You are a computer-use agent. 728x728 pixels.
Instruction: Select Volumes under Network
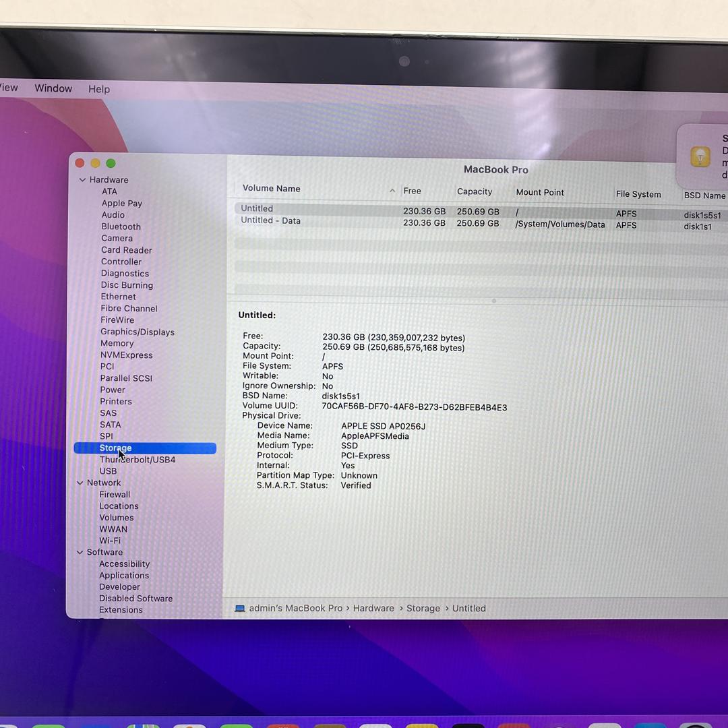(117, 517)
